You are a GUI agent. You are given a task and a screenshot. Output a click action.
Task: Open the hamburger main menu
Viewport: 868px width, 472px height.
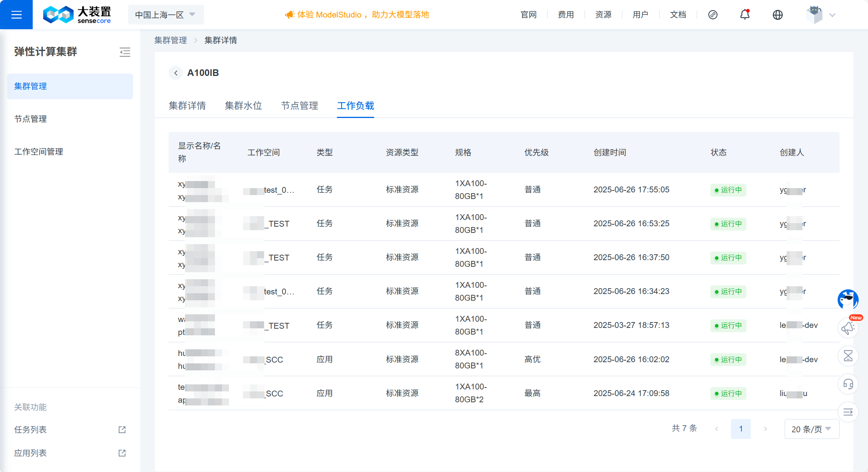pyautogui.click(x=16, y=15)
